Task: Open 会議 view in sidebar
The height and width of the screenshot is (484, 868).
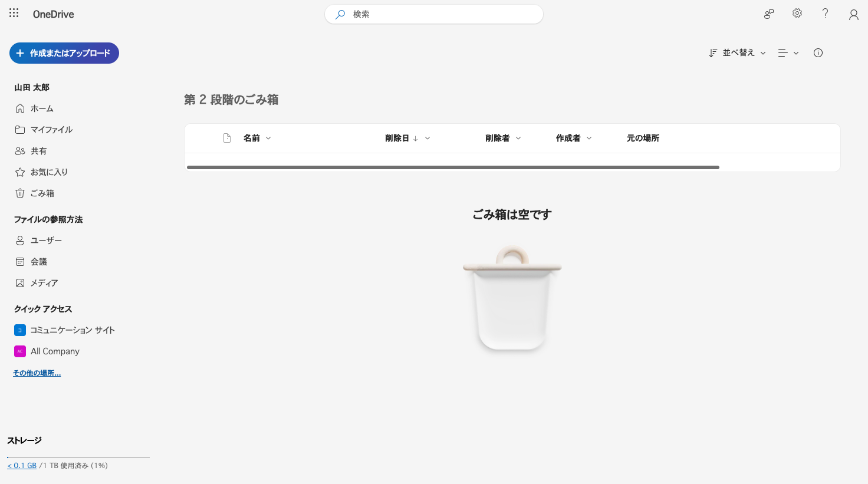Action: coord(79,262)
